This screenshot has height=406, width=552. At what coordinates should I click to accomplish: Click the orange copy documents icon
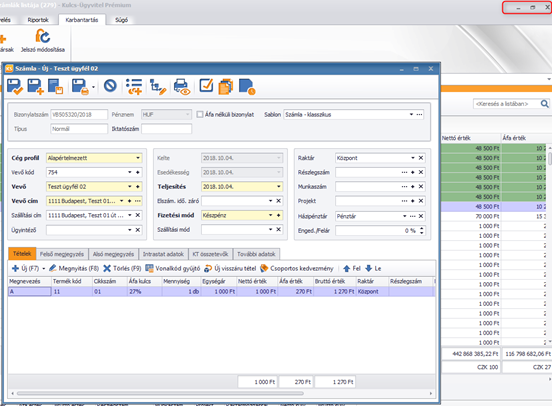(226, 87)
